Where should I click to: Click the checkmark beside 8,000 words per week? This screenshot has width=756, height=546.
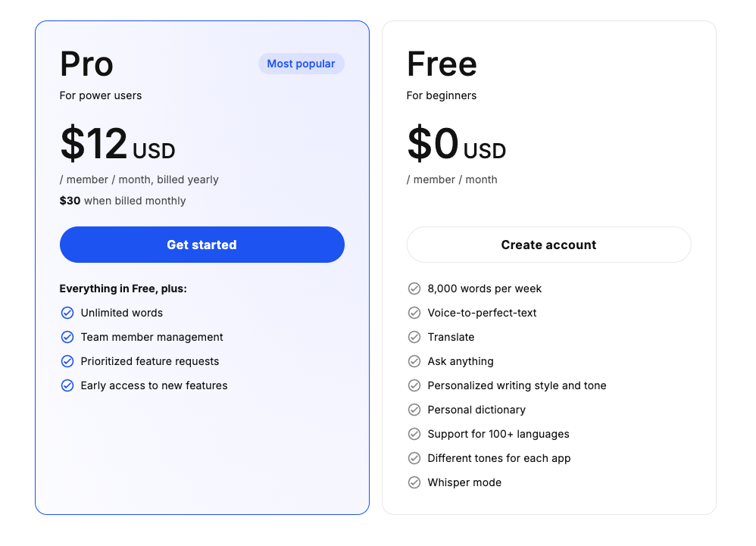click(414, 289)
